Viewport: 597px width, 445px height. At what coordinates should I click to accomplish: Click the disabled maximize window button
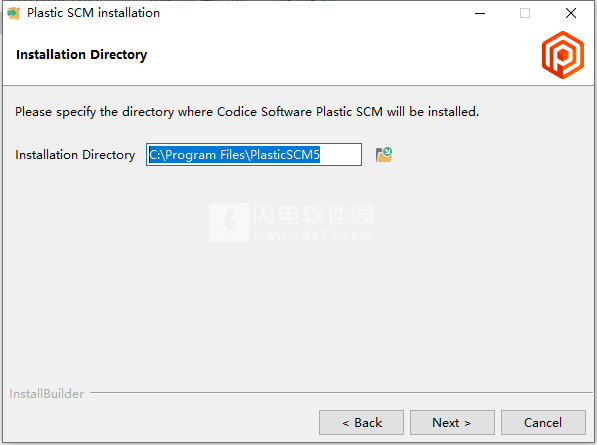(x=525, y=13)
